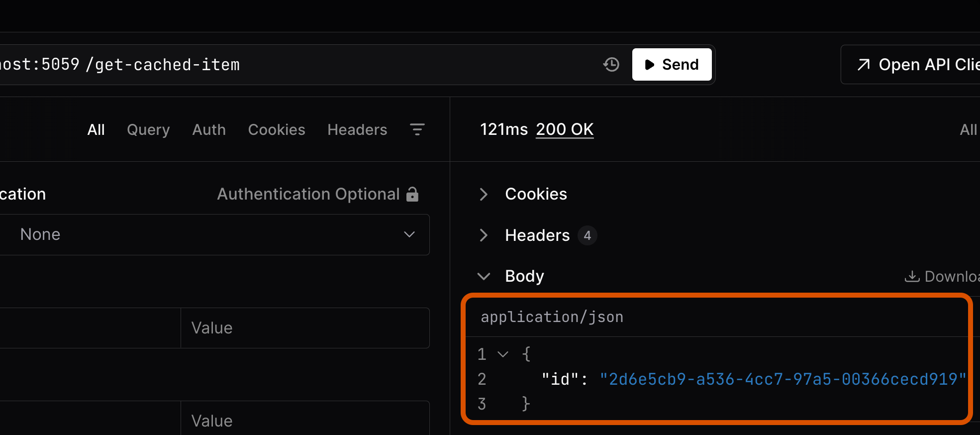Select the Headers request tab
Image resolution: width=980 pixels, height=435 pixels.
357,129
